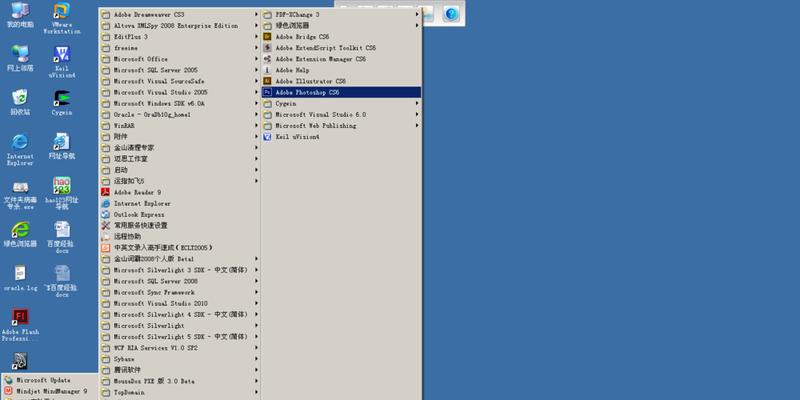This screenshot has height=400, width=800.
Task: Open Adobe ExtendScript Toolkit CS6
Action: click(x=341, y=48)
